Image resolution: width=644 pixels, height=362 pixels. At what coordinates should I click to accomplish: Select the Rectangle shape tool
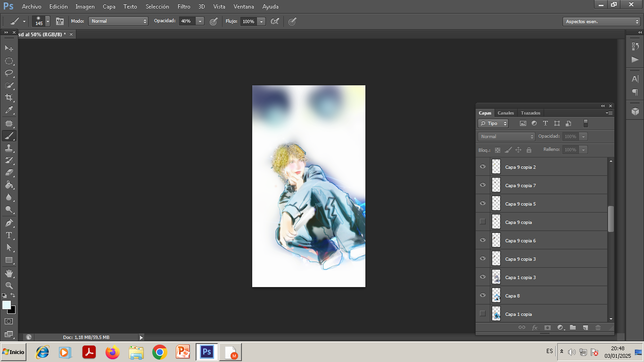click(9, 260)
